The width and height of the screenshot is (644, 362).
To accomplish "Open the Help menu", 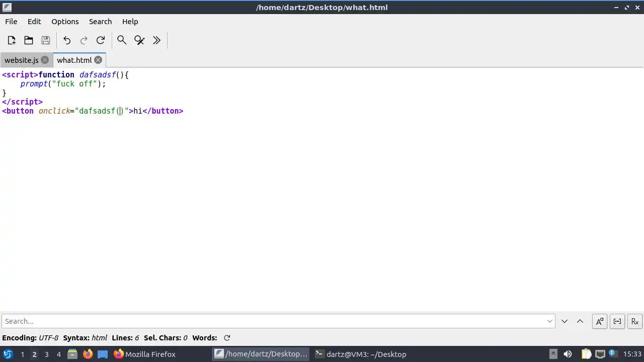I will click(x=130, y=22).
